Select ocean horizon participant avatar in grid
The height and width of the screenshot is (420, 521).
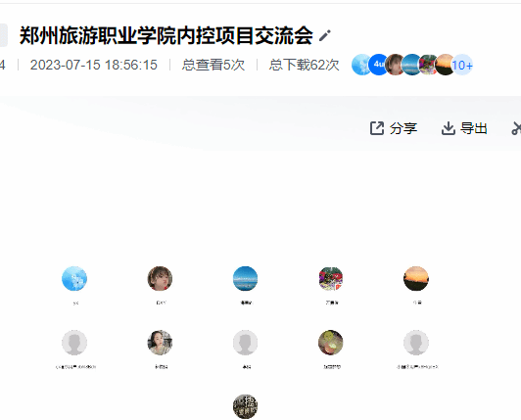click(x=245, y=278)
